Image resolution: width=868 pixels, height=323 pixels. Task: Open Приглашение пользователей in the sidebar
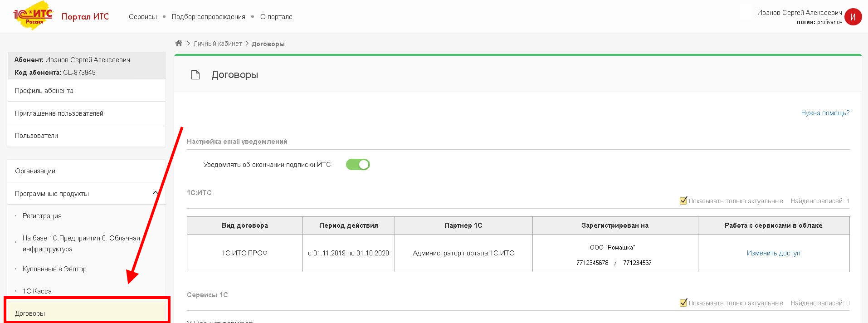pos(59,113)
